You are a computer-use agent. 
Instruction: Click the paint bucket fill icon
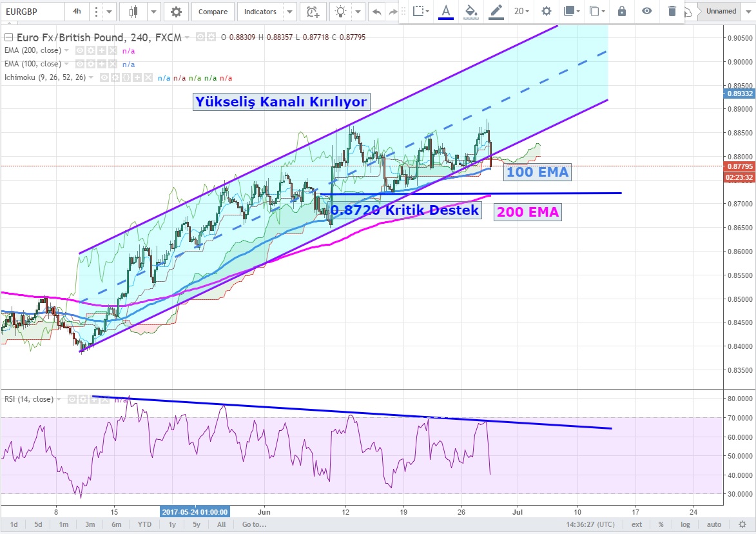point(470,11)
